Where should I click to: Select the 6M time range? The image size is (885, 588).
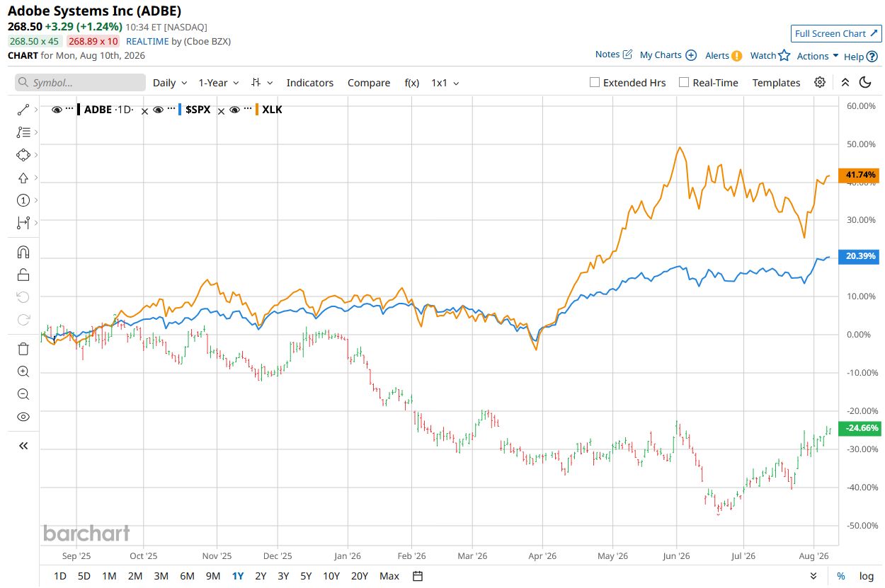click(x=187, y=576)
